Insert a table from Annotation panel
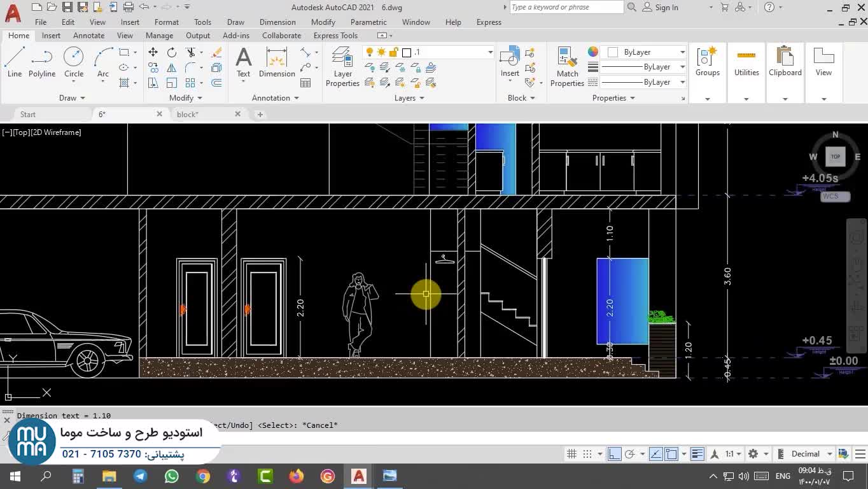The height and width of the screenshot is (489, 868). [x=305, y=83]
